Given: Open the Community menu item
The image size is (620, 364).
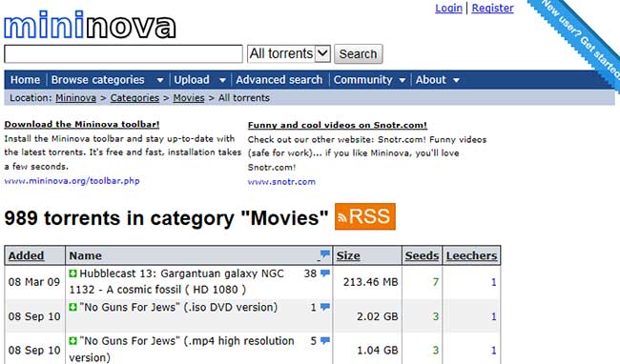Looking at the screenshot, I should point(363,80).
